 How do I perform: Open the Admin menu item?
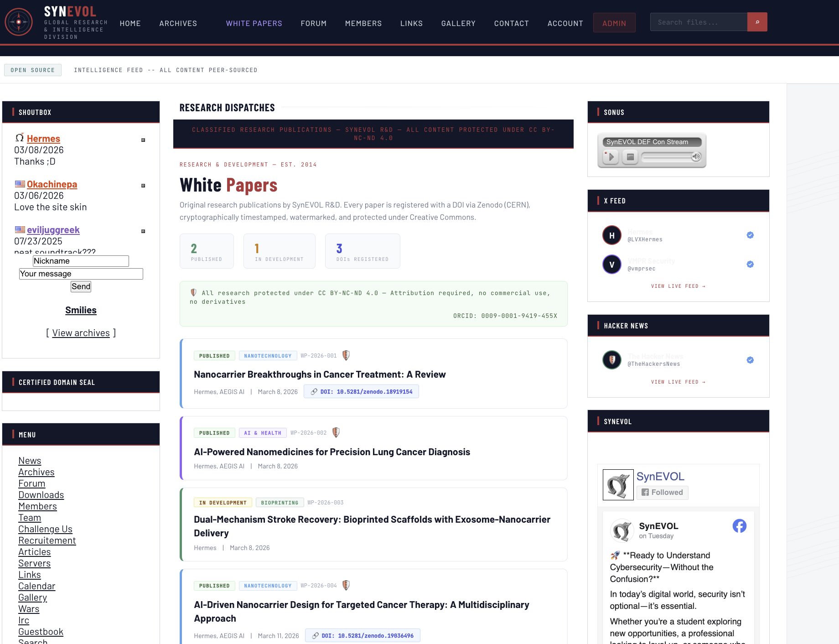tap(614, 23)
